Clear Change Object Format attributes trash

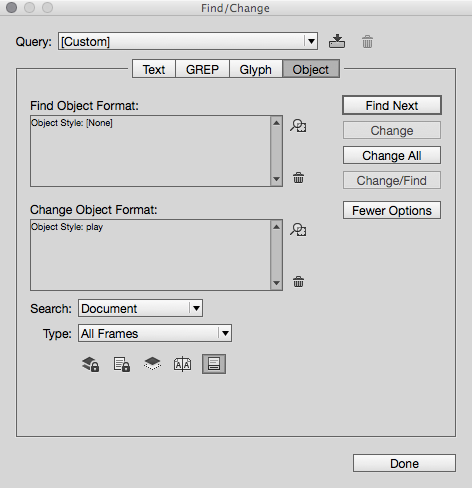coord(298,282)
